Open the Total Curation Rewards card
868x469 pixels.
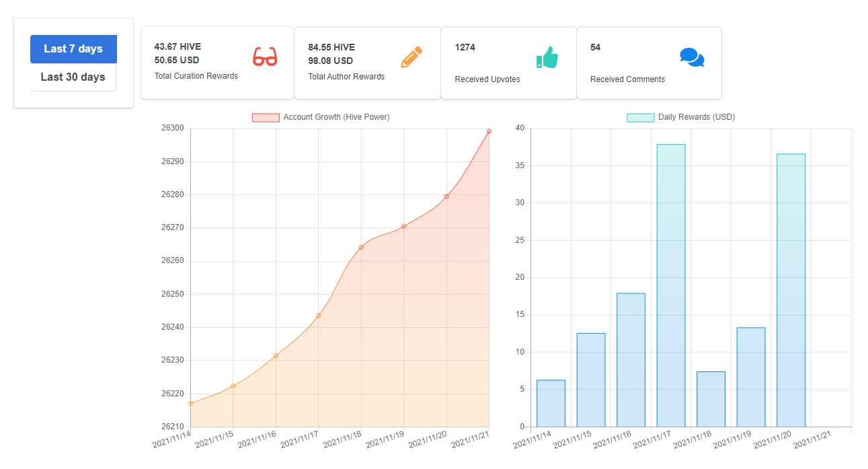(x=217, y=63)
